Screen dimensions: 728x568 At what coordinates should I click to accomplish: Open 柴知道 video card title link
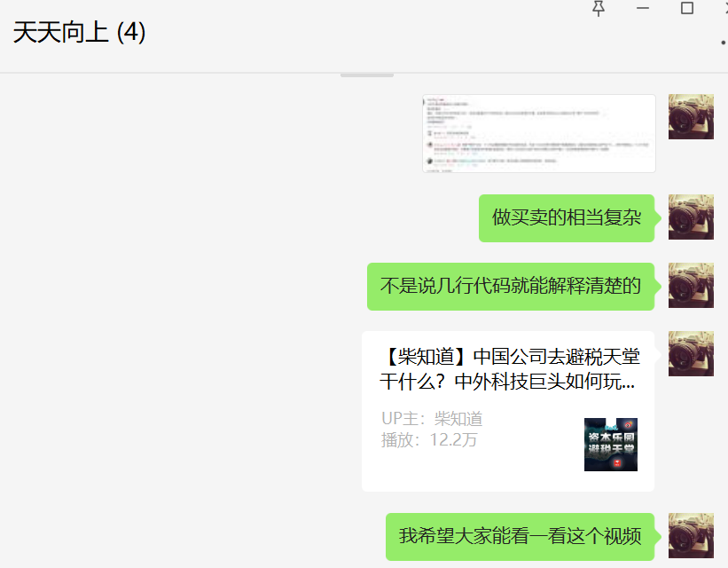509,369
